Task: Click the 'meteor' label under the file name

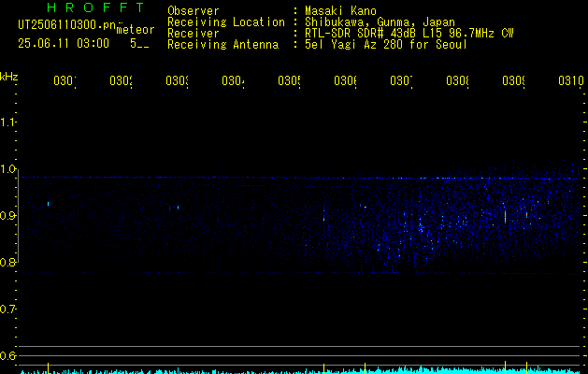Action: (x=136, y=30)
